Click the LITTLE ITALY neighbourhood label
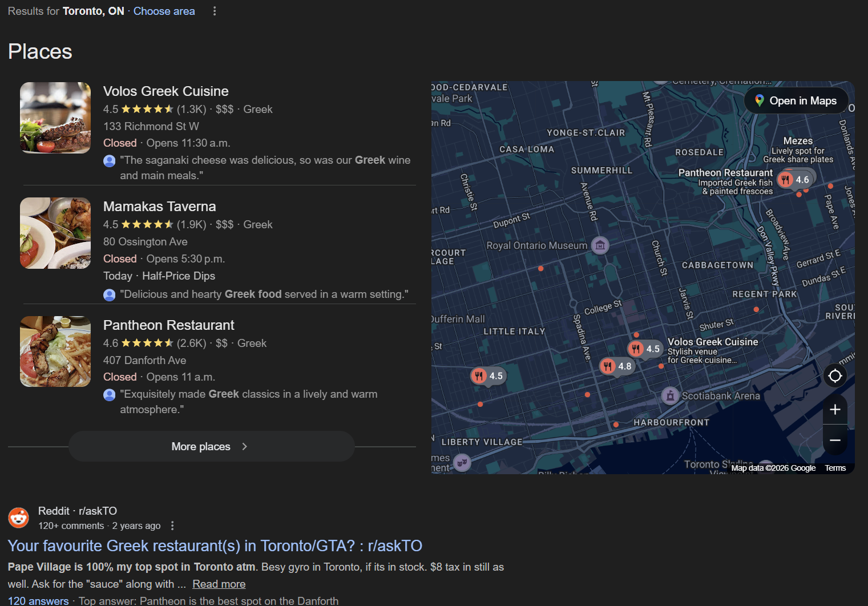 [514, 332]
